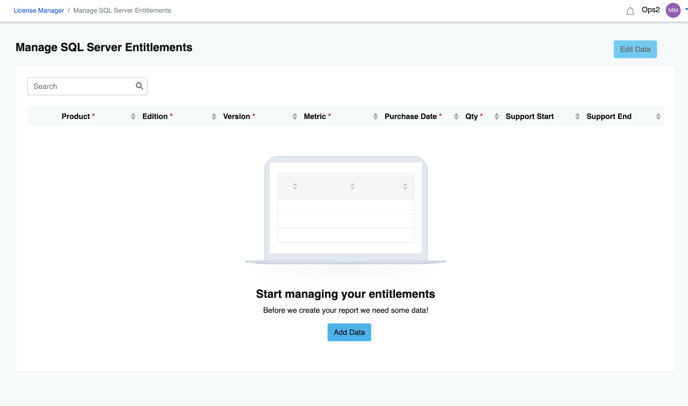Viewport: 688px width, 406px height.
Task: Click the MM user avatar
Action: pos(673,10)
